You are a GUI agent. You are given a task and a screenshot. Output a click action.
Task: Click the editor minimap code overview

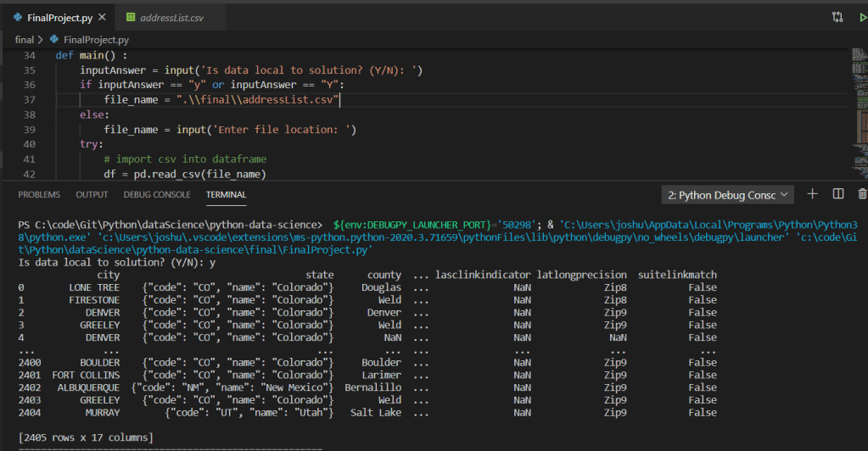point(858,85)
